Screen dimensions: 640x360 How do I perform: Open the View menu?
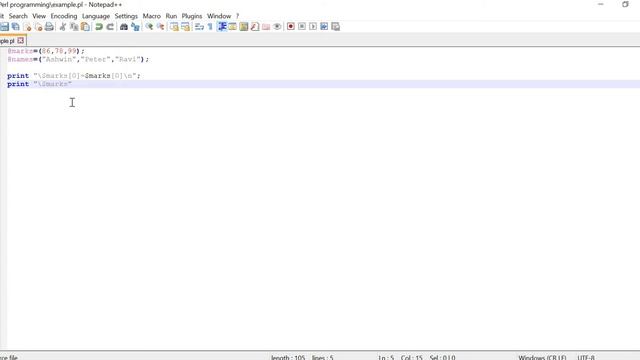point(39,16)
